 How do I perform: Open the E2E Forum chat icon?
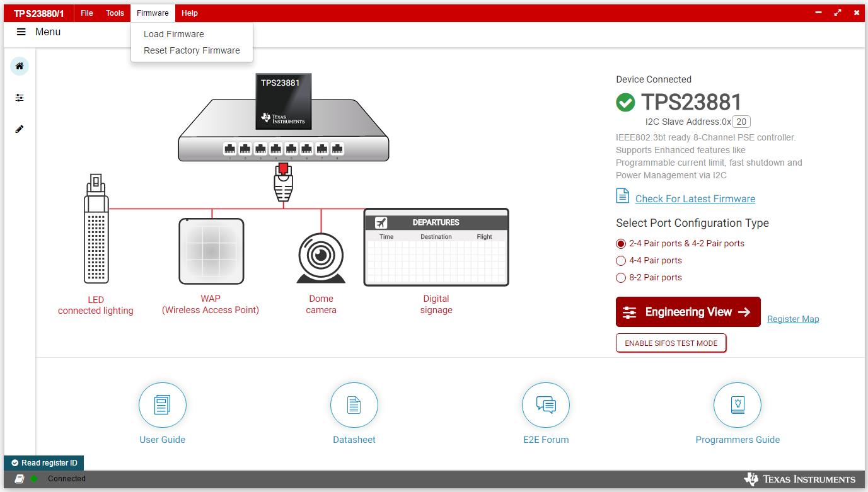click(545, 405)
